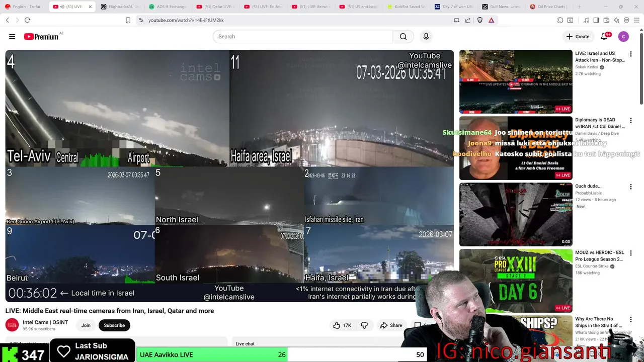Image resolution: width=644 pixels, height=362 pixels.
Task: Open the Create dropdown button
Action: click(x=578, y=37)
